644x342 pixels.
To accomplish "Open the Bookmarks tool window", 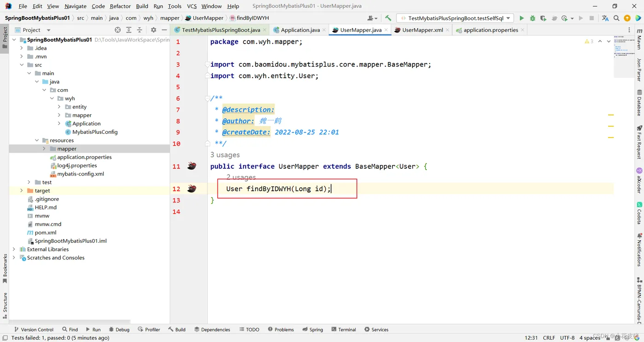I will pos(5,269).
